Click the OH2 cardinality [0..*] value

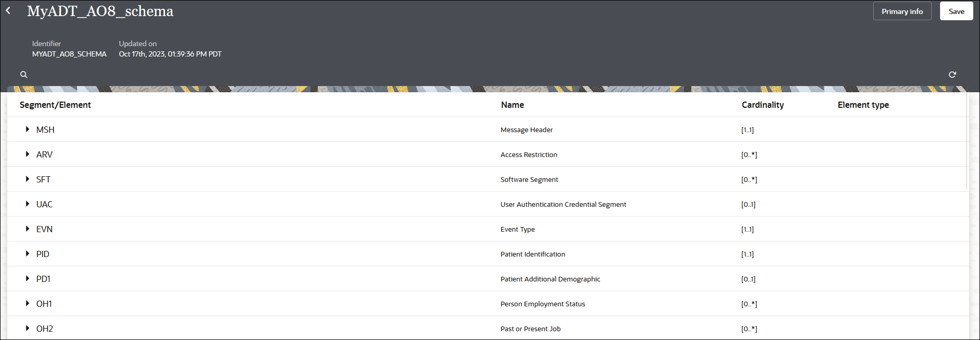pos(749,329)
